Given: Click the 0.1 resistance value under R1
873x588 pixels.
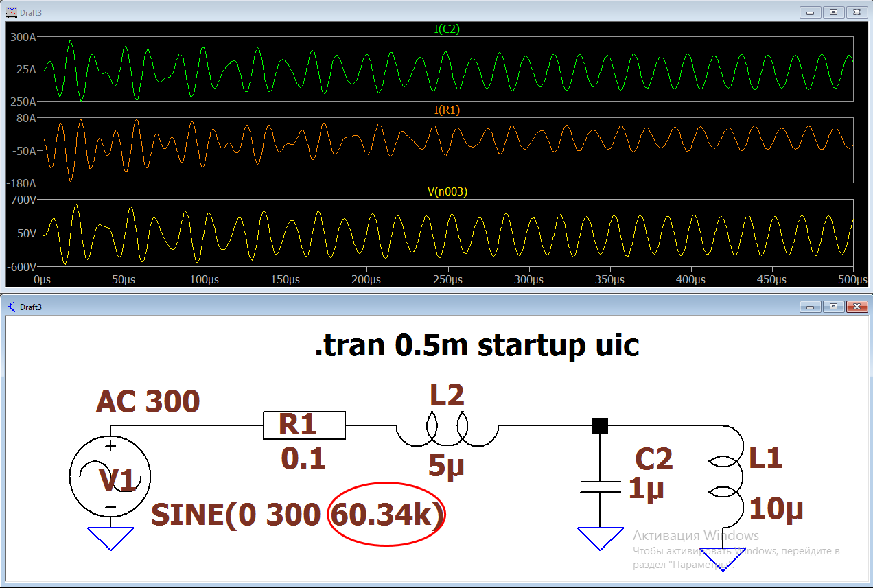Looking at the screenshot, I should 302,457.
